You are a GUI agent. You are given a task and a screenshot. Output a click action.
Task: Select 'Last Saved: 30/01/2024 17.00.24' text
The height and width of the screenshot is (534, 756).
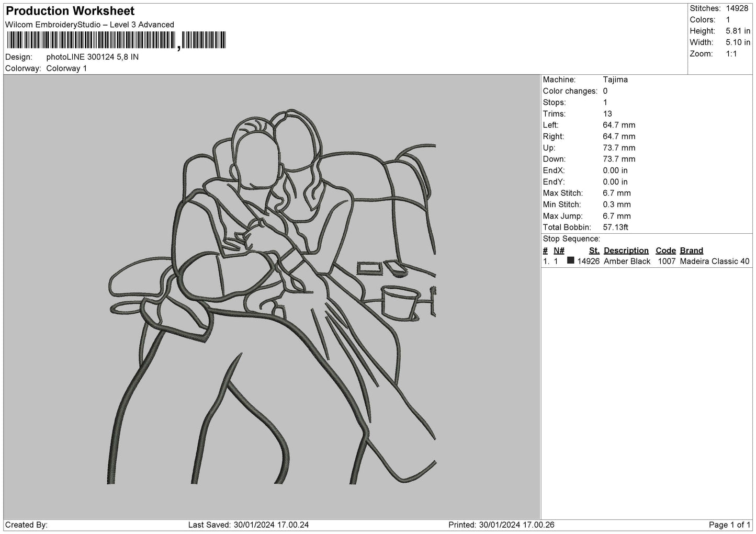[249, 525]
